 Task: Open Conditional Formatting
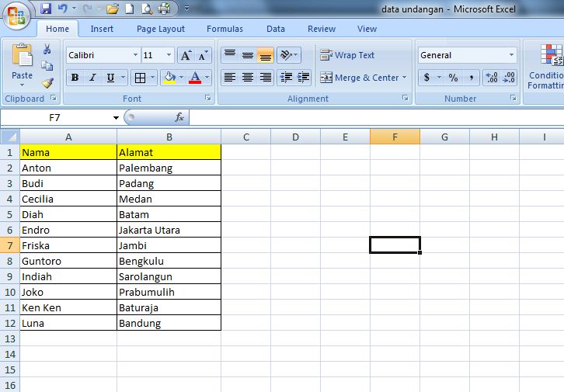point(546,67)
